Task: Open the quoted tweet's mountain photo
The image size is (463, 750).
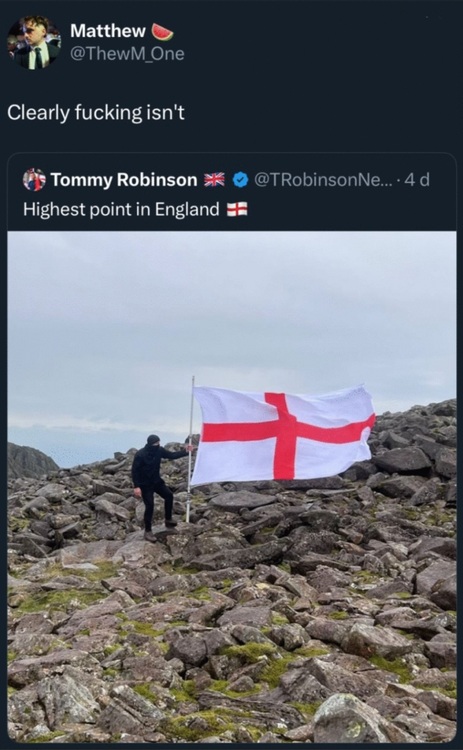Action: (x=232, y=487)
